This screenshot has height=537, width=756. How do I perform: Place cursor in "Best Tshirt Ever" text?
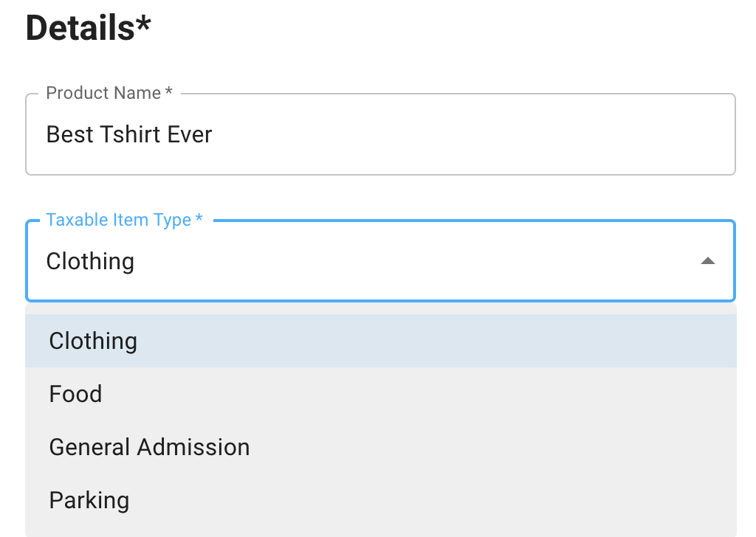[x=129, y=134]
